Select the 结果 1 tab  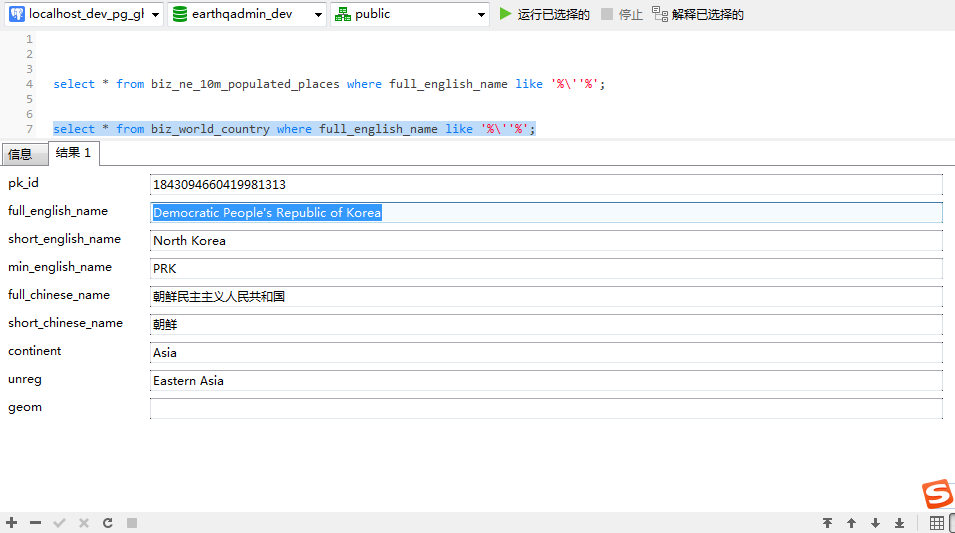[74, 153]
